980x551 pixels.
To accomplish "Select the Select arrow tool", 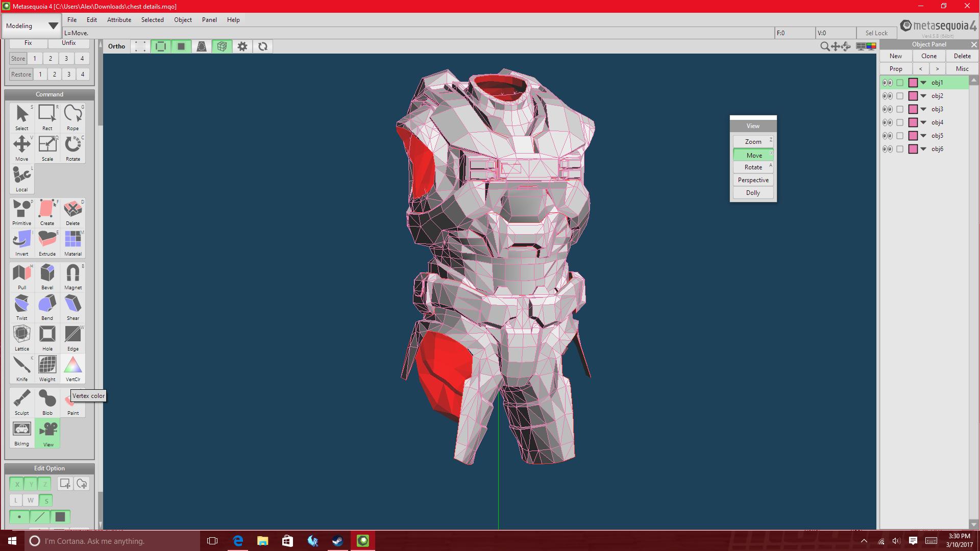I will (22, 117).
